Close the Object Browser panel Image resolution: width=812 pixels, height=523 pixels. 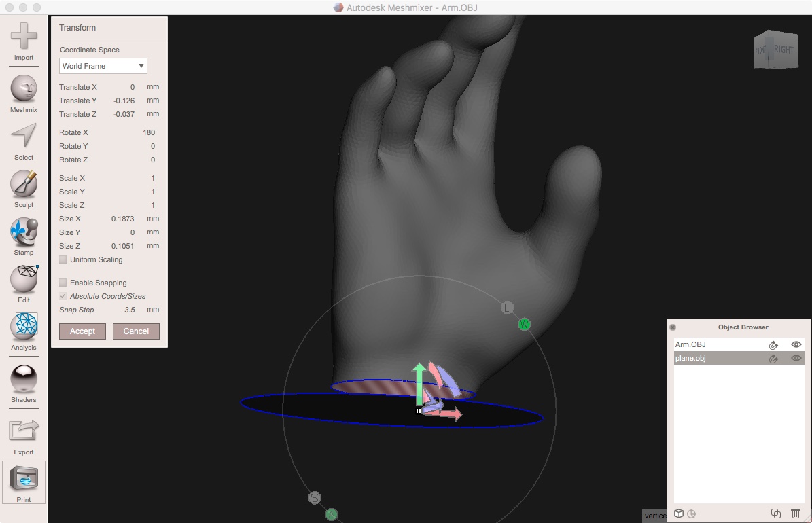click(x=673, y=327)
